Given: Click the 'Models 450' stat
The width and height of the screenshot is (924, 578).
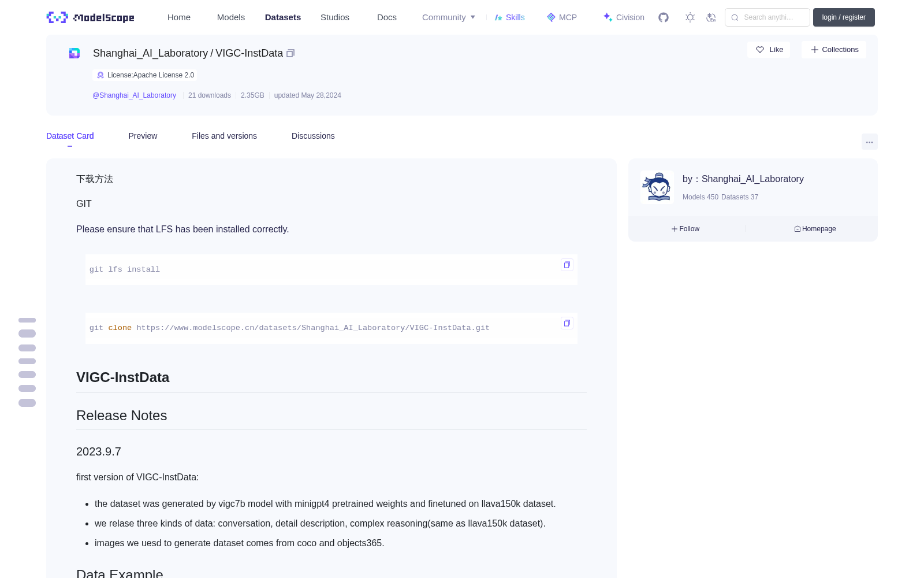Looking at the screenshot, I should pyautogui.click(x=701, y=197).
